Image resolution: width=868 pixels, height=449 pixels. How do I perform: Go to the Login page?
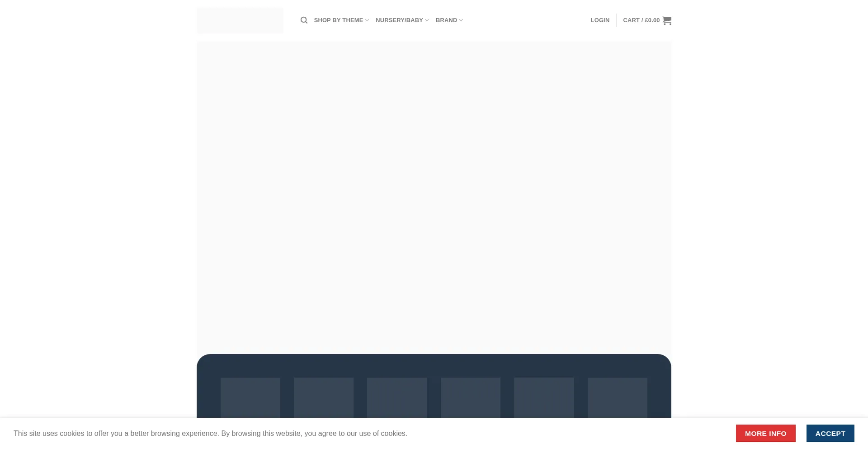(599, 20)
